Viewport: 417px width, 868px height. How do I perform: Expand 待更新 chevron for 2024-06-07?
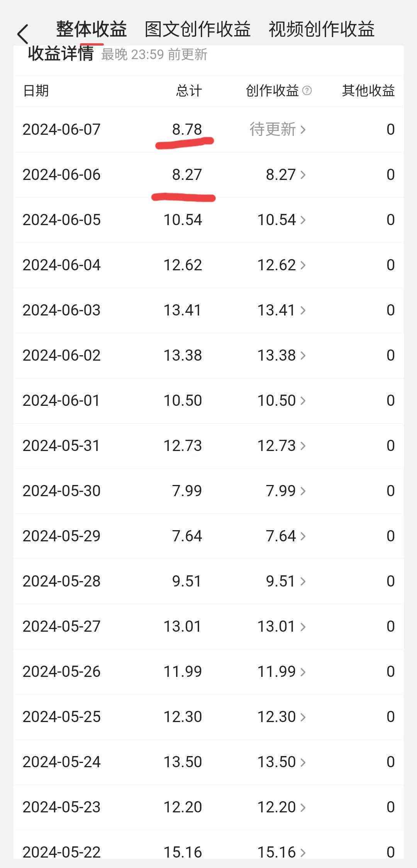point(303,129)
